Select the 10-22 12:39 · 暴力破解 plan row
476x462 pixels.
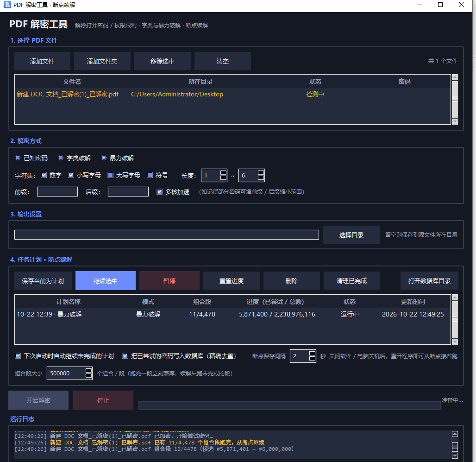point(232,314)
